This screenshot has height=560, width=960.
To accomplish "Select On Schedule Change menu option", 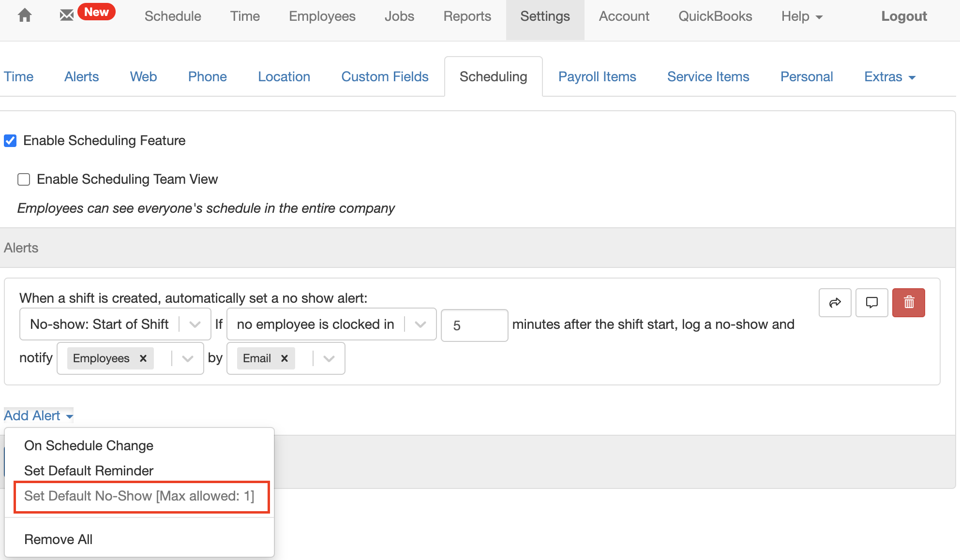I will [x=89, y=445].
